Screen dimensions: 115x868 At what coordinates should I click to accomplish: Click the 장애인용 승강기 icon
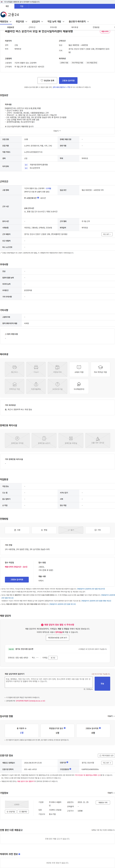click(x=44, y=440)
